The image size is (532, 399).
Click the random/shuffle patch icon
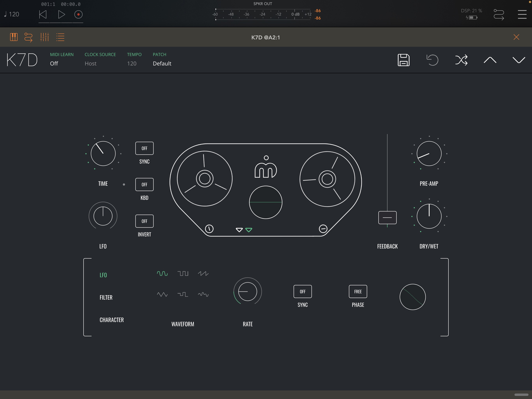pos(461,59)
